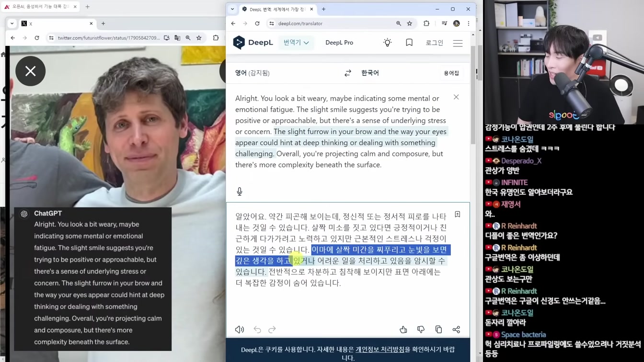Open media control icon in the DeepL toolbar
This screenshot has width=644, height=362.
point(444,23)
